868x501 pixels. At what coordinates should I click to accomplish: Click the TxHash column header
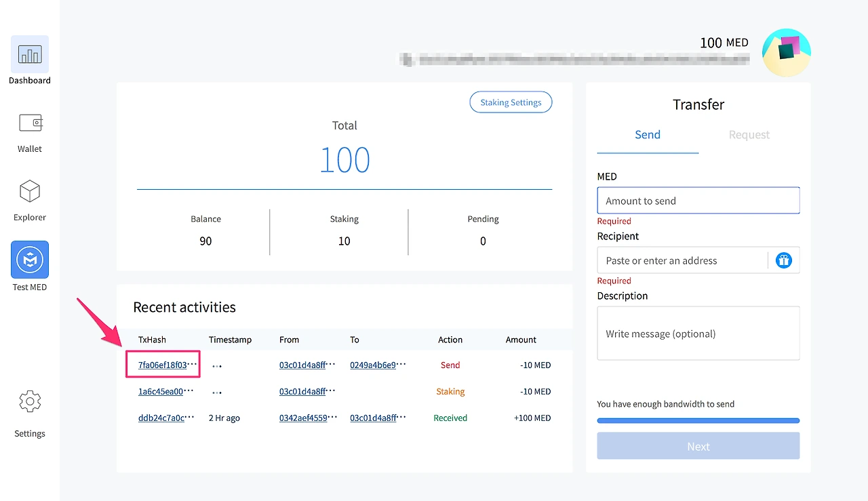(x=152, y=340)
